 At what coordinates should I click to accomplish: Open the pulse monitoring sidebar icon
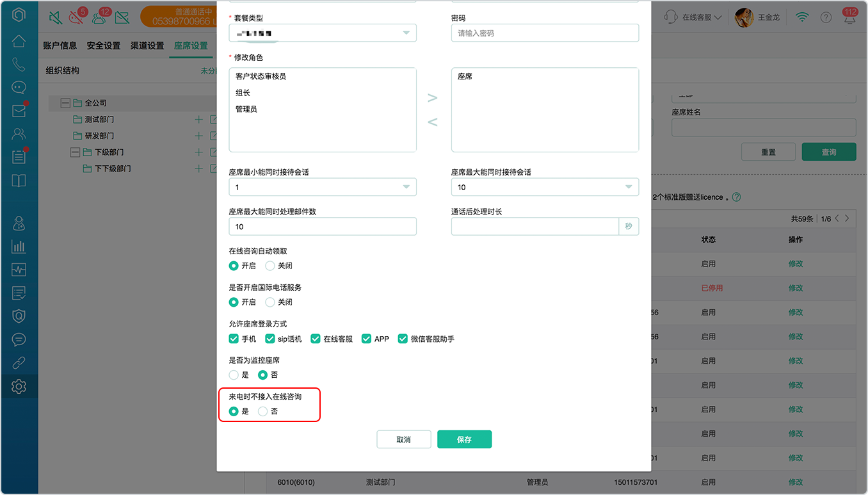[19, 270]
